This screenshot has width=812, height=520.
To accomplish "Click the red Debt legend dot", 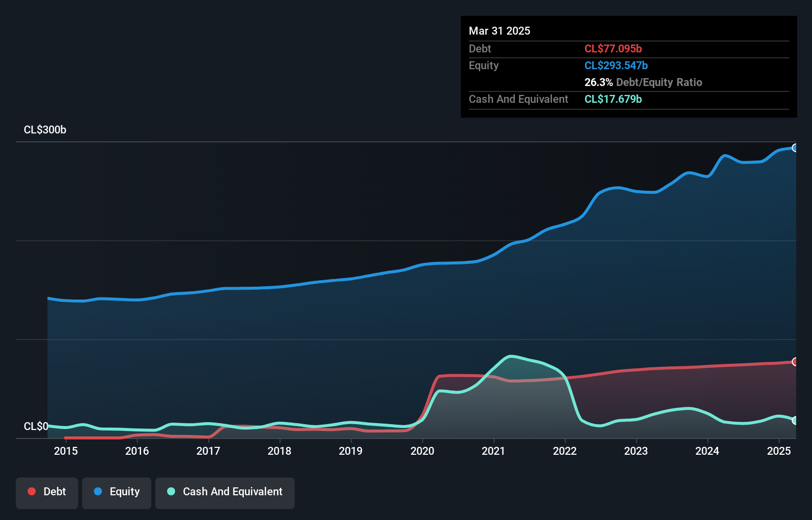I will (x=32, y=491).
